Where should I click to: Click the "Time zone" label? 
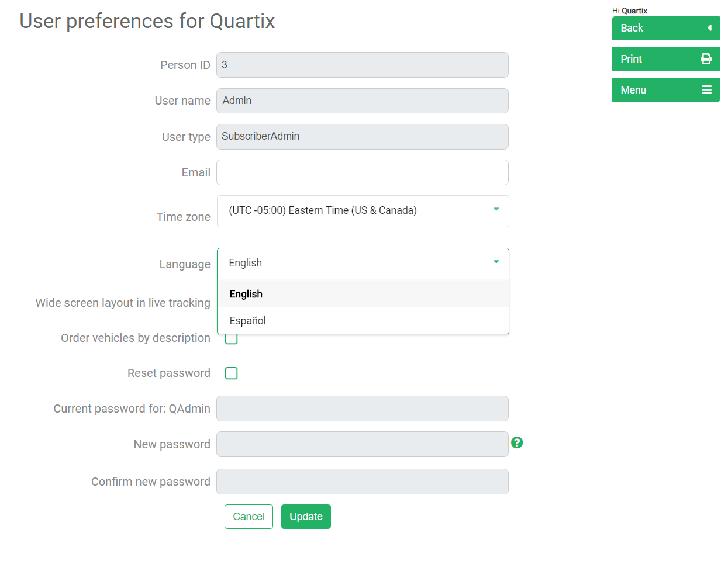pos(184,217)
